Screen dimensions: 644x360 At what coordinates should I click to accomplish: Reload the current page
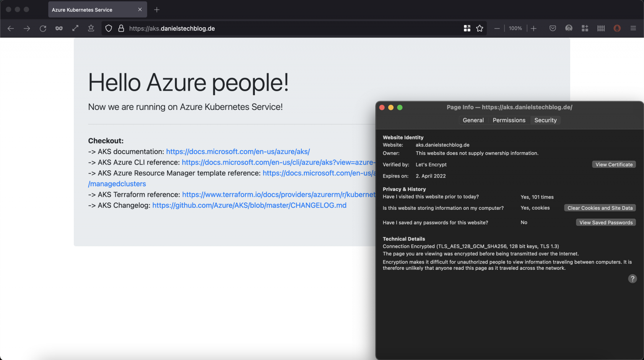[43, 29]
